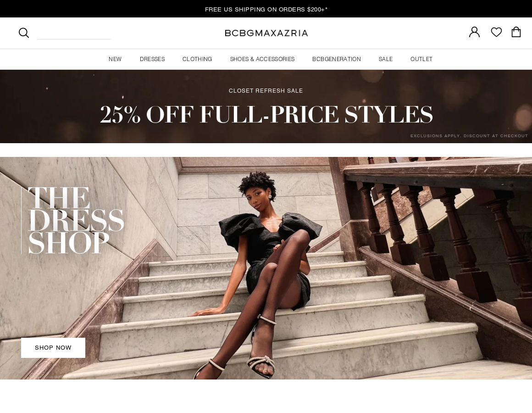Open the account profile icon
532x413 pixels.
pos(474,32)
